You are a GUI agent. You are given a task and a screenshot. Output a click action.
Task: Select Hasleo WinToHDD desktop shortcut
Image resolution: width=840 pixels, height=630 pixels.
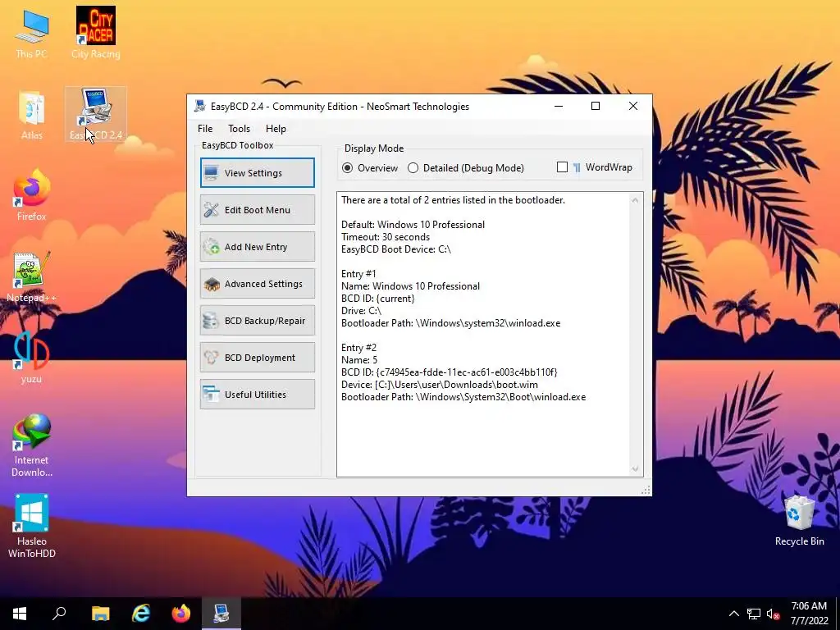pos(32,527)
